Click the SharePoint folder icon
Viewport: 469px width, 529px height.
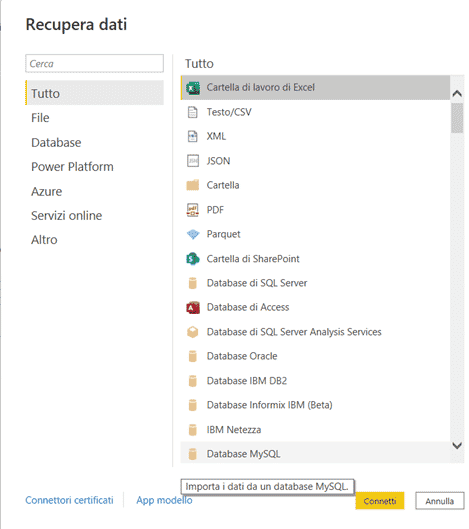point(193,259)
